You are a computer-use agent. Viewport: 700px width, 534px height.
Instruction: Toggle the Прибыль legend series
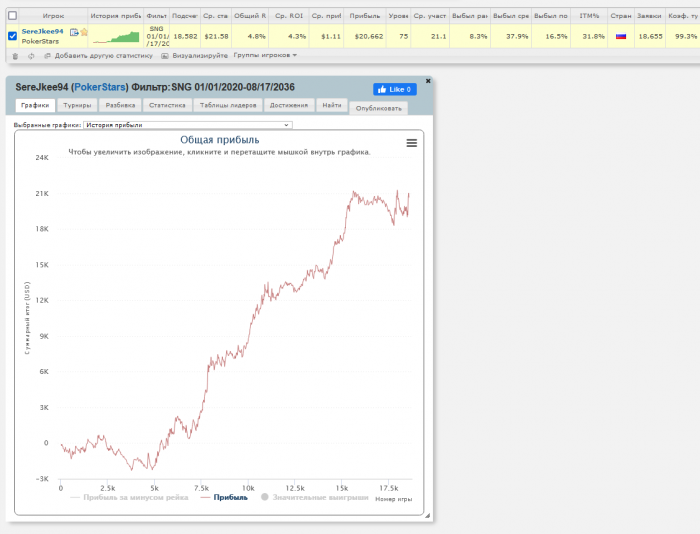click(224, 497)
